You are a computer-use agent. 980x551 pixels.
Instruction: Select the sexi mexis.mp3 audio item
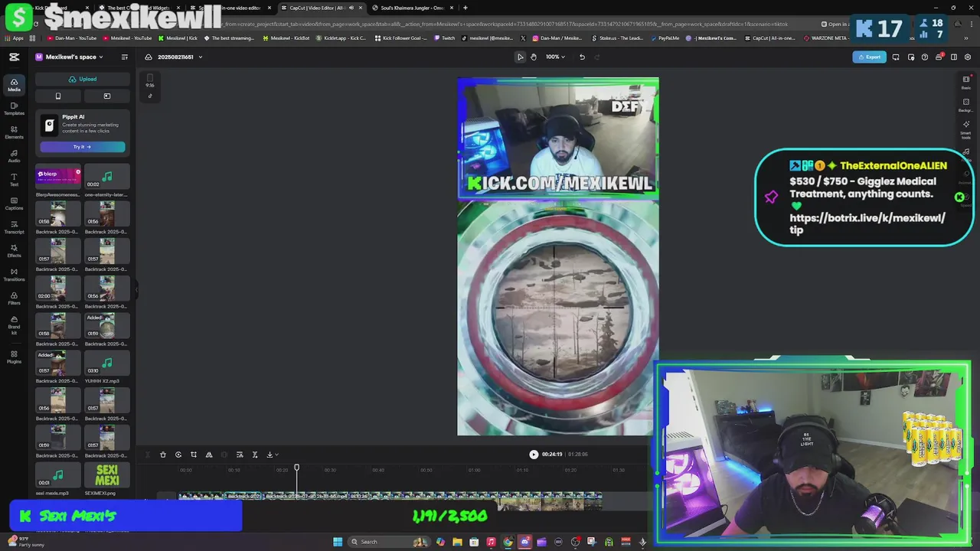58,476
